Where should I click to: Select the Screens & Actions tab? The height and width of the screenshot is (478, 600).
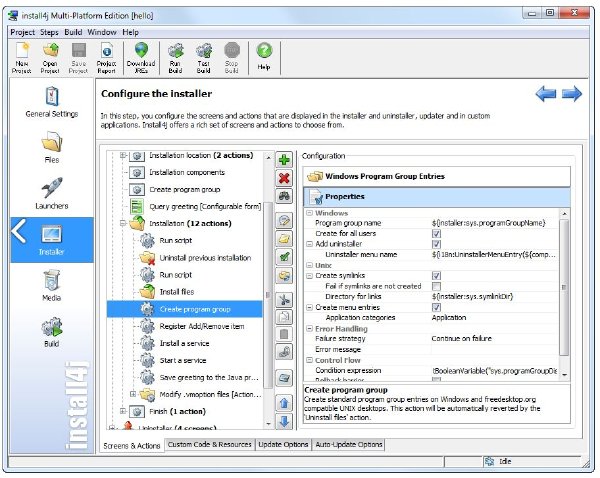[132, 446]
